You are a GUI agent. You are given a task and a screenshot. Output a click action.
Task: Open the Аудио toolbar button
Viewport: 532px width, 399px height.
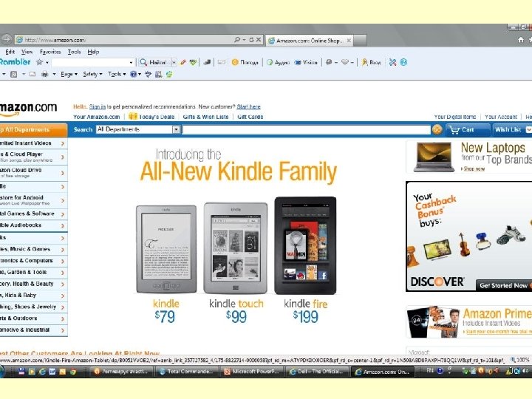[x=279, y=62]
